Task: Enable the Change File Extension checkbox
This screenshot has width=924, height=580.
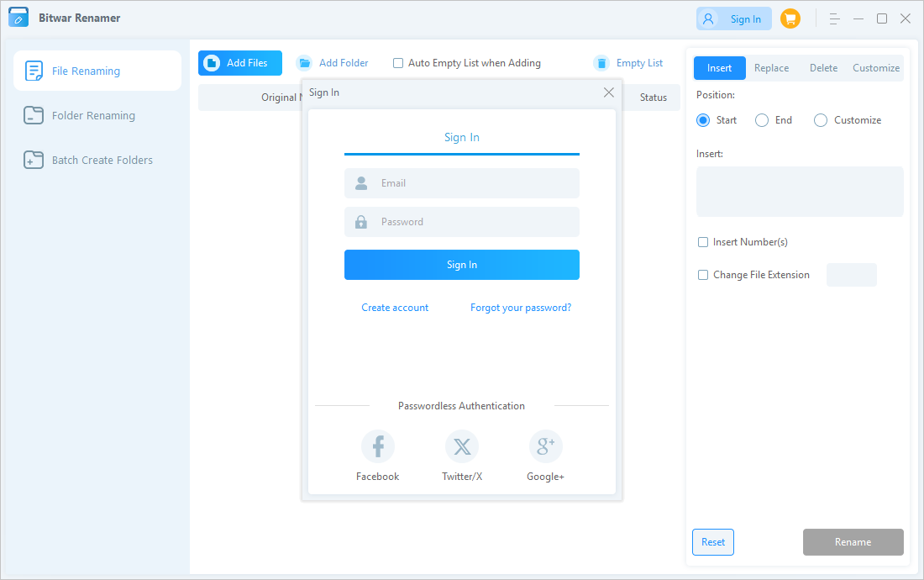Action: 703,275
